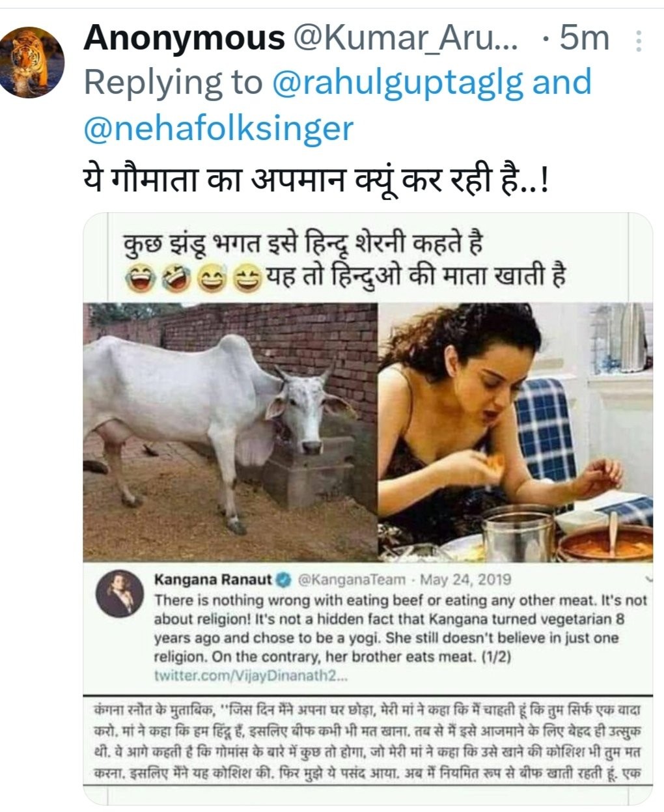The width and height of the screenshot is (664, 812).
Task: Open the @Kumar_Aru handle
Action: coord(407,39)
